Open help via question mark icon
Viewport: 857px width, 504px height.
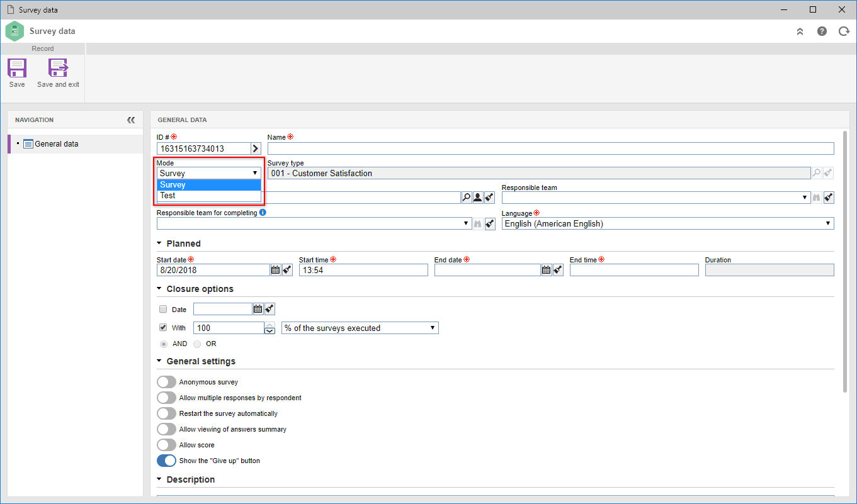(822, 31)
